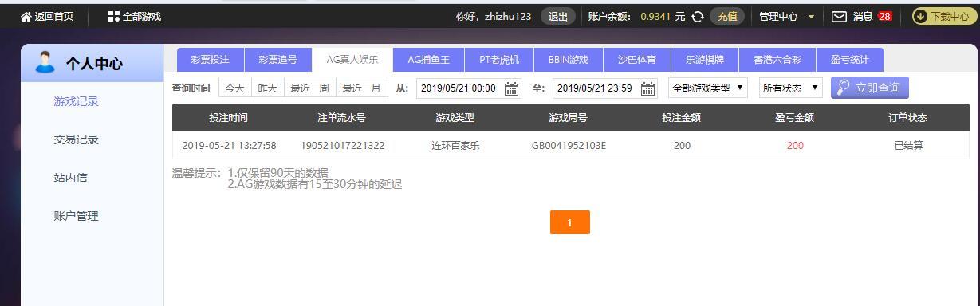Open the 全部游戏 grid icon
Screen dimensions: 980x306
[x=113, y=16]
